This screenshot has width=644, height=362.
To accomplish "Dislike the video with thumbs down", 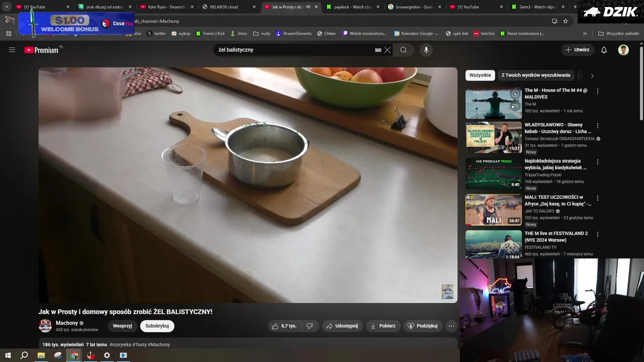I will coord(309,326).
